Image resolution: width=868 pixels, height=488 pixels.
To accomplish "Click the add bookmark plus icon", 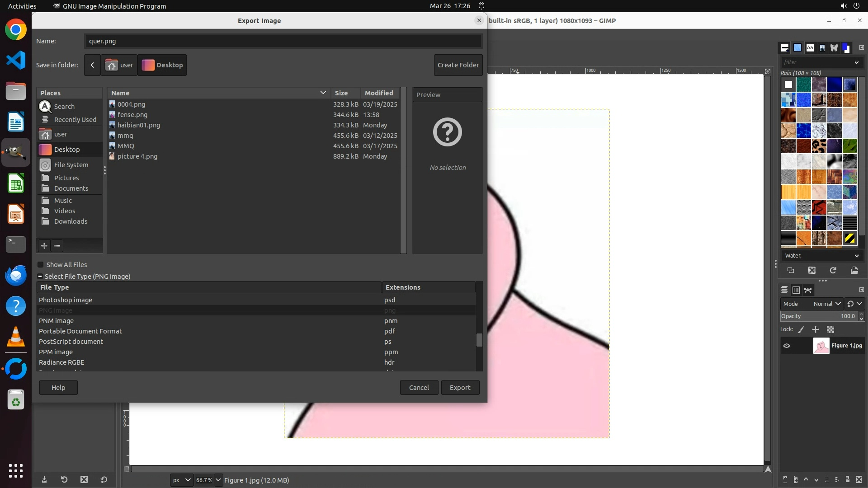I will [x=44, y=246].
